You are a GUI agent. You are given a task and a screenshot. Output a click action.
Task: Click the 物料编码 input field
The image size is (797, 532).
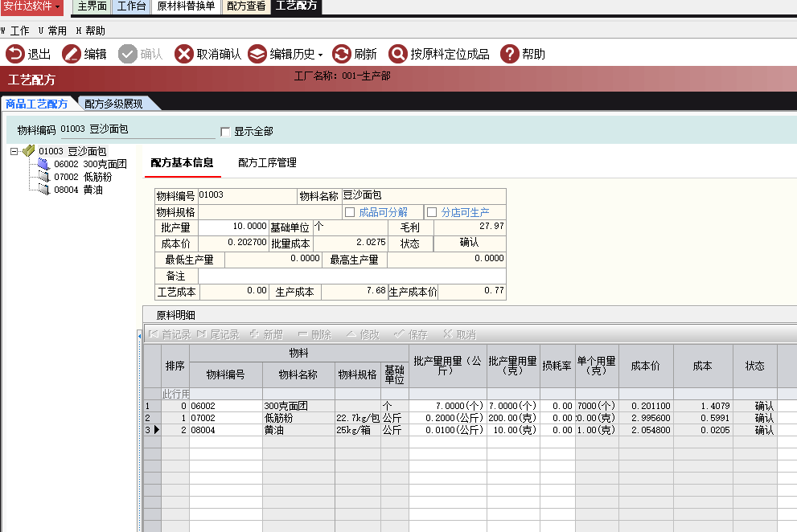137,129
